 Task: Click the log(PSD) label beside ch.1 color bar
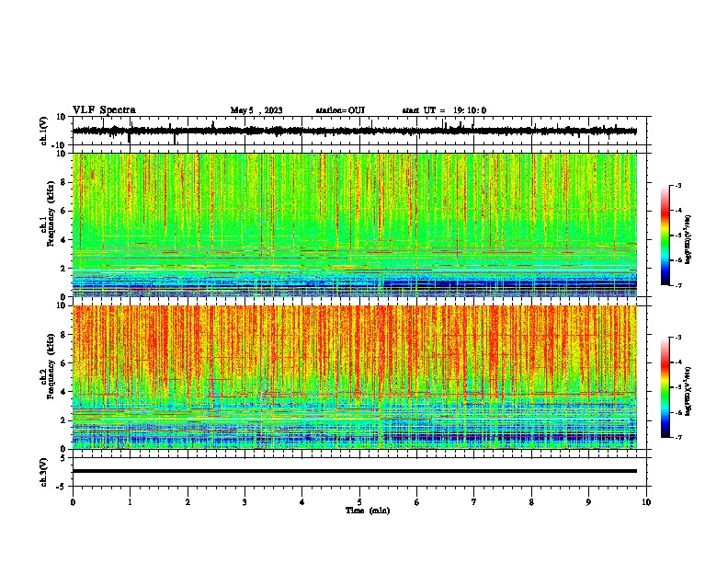point(688,239)
